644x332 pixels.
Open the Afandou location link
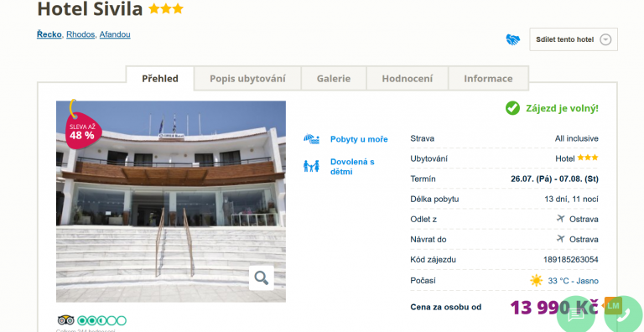point(115,34)
